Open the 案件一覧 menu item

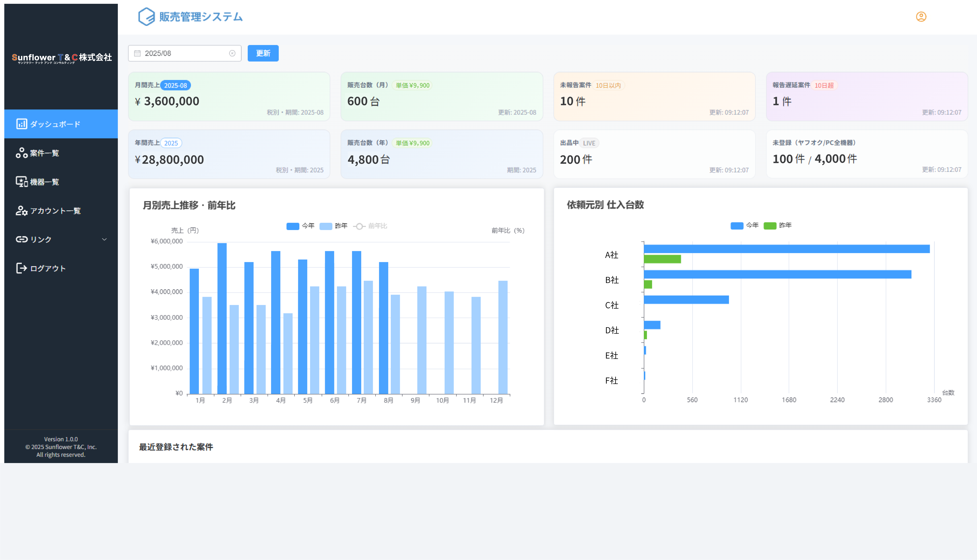(61, 153)
